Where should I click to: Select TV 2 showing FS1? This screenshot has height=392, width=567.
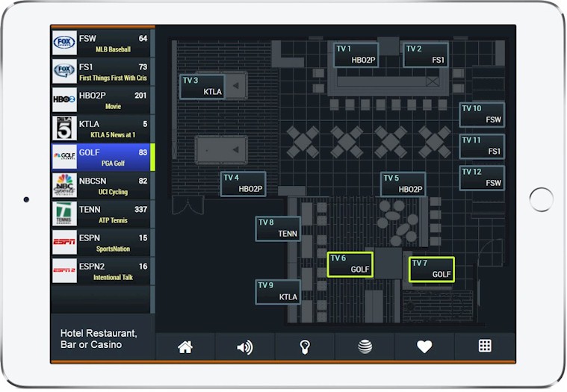tap(426, 55)
